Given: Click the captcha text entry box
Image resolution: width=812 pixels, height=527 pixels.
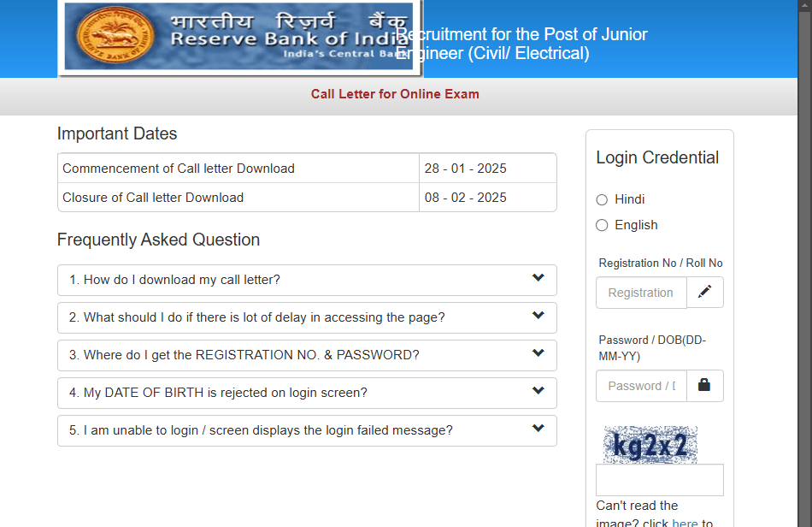Looking at the screenshot, I should 659,480.
